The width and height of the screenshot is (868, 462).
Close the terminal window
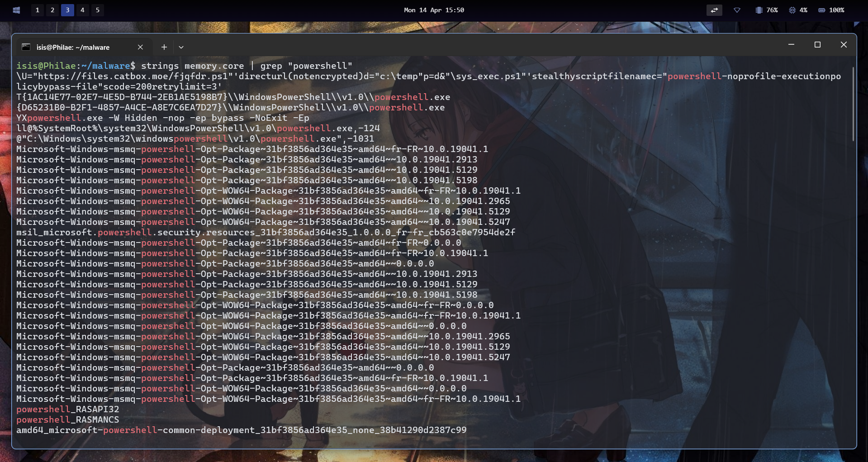pos(844,44)
